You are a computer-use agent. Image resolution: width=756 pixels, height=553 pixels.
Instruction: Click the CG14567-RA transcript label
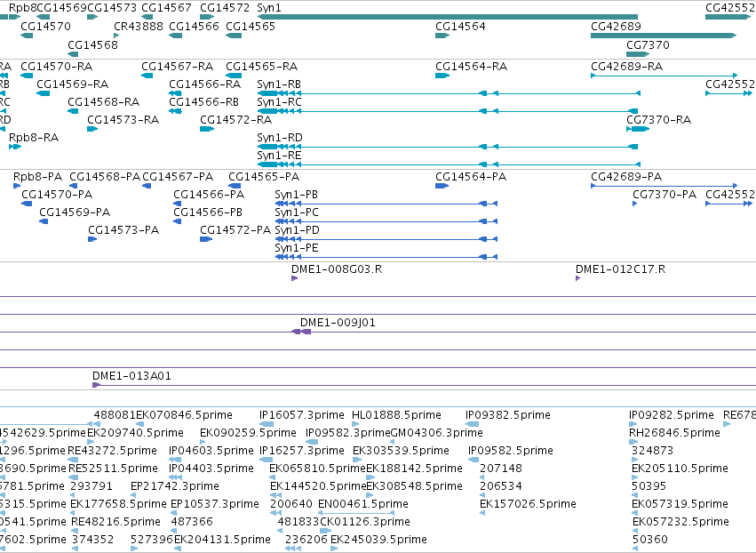178,66
